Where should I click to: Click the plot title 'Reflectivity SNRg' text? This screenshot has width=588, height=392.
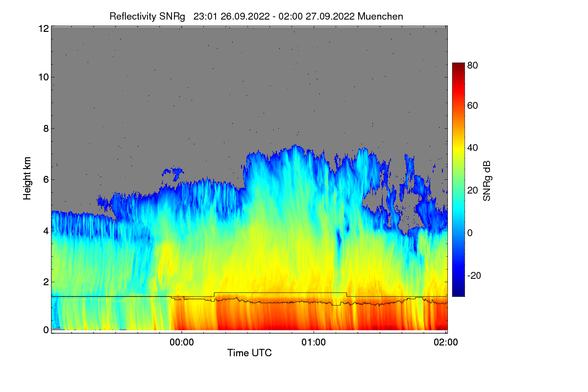click(147, 16)
